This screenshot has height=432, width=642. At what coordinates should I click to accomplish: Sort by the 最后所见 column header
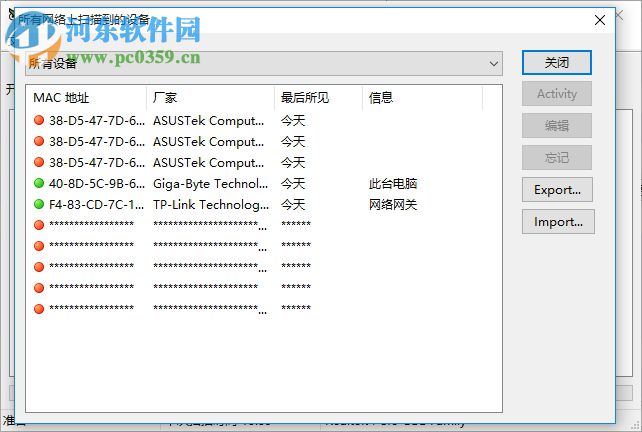pyautogui.click(x=319, y=98)
